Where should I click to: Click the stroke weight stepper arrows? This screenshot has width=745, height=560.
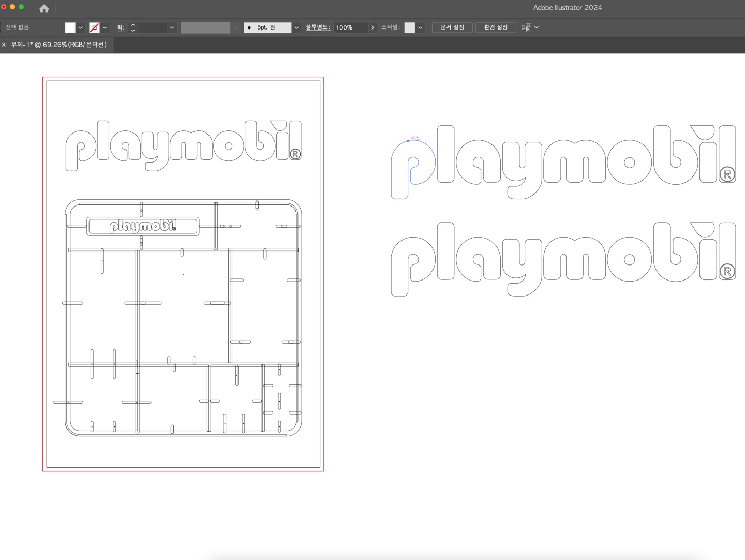(133, 27)
